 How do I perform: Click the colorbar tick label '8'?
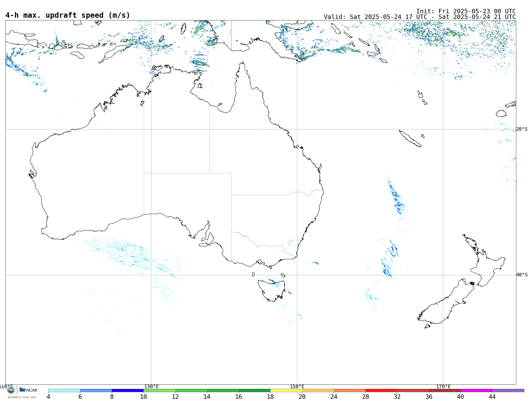coord(112,397)
